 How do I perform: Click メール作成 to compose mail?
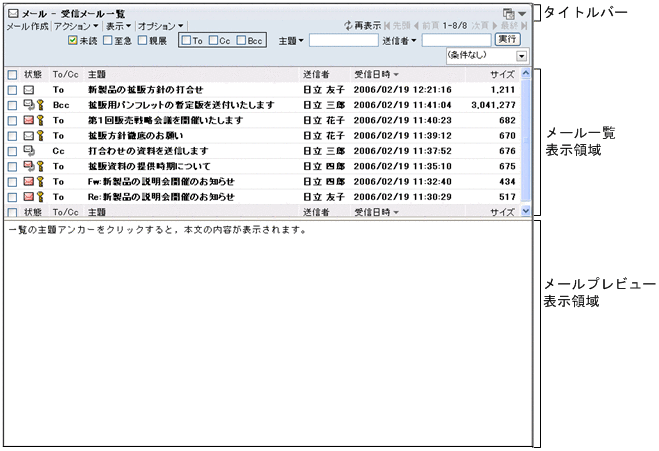[28, 26]
